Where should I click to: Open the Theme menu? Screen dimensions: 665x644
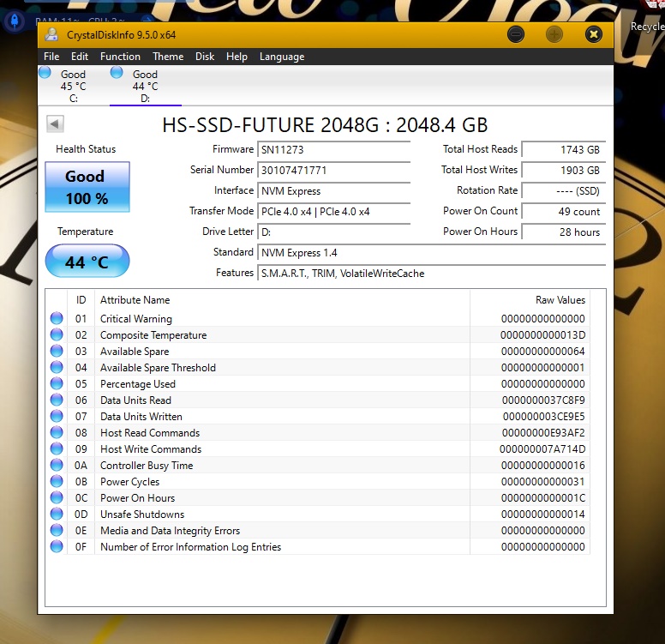[x=168, y=57]
